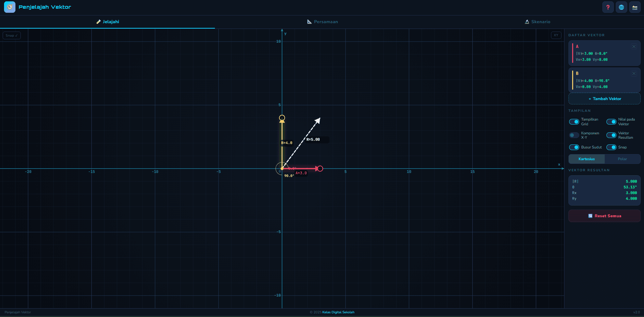Click the Reset Semua button
This screenshot has width=644, height=317.
click(604, 216)
